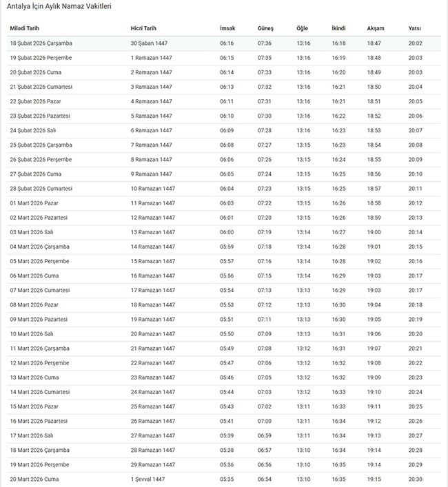Click the Öğle column header

pos(302,28)
